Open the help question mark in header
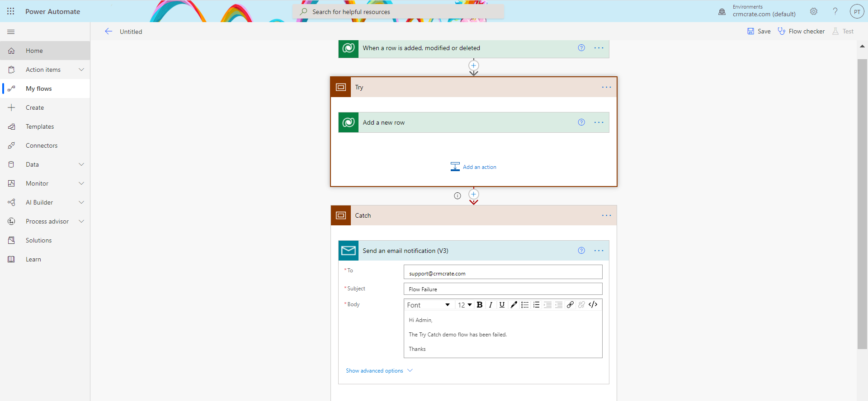This screenshot has height=401, width=868. pyautogui.click(x=835, y=11)
